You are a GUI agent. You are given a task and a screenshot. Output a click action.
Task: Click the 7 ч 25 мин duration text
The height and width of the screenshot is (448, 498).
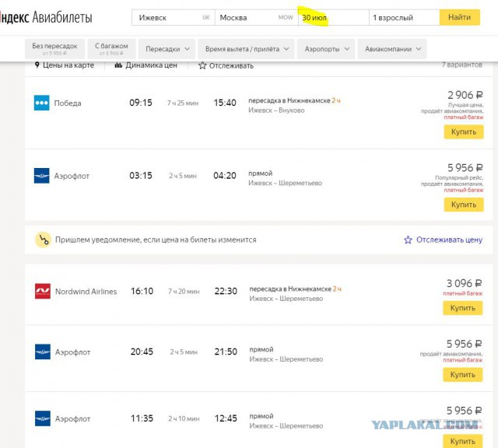click(x=183, y=103)
